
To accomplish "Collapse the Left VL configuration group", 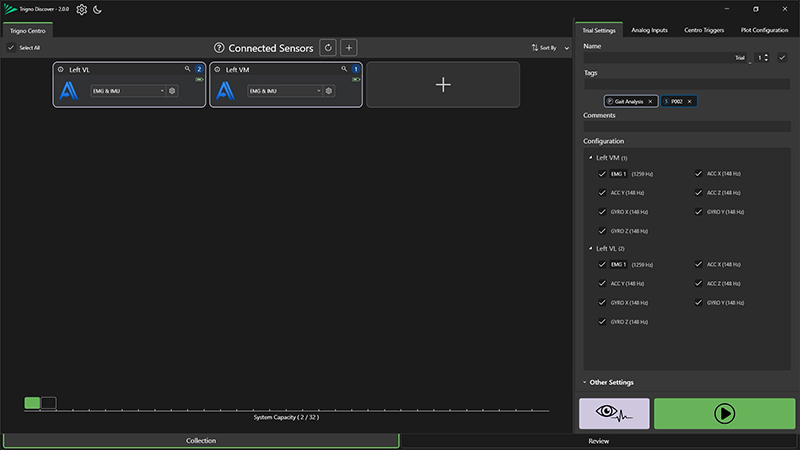I will coord(591,248).
